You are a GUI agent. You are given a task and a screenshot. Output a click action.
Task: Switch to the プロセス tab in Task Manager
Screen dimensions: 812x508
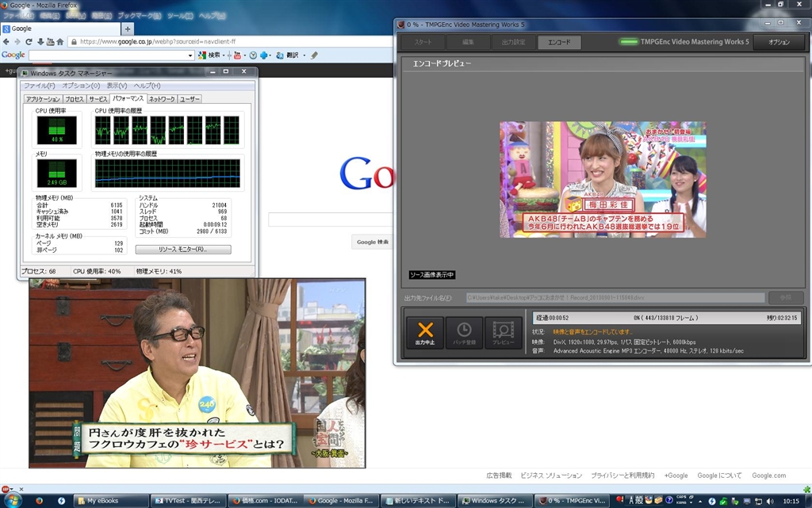pyautogui.click(x=74, y=99)
